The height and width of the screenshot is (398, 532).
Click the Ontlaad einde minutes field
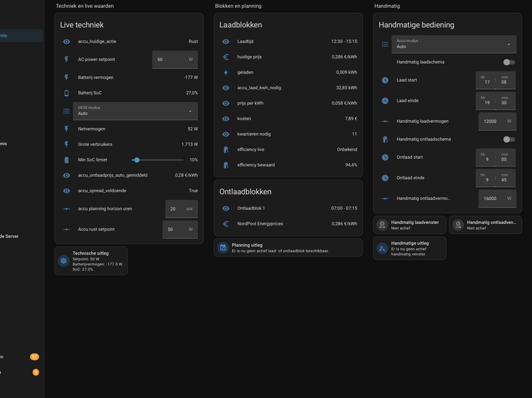[x=505, y=178]
